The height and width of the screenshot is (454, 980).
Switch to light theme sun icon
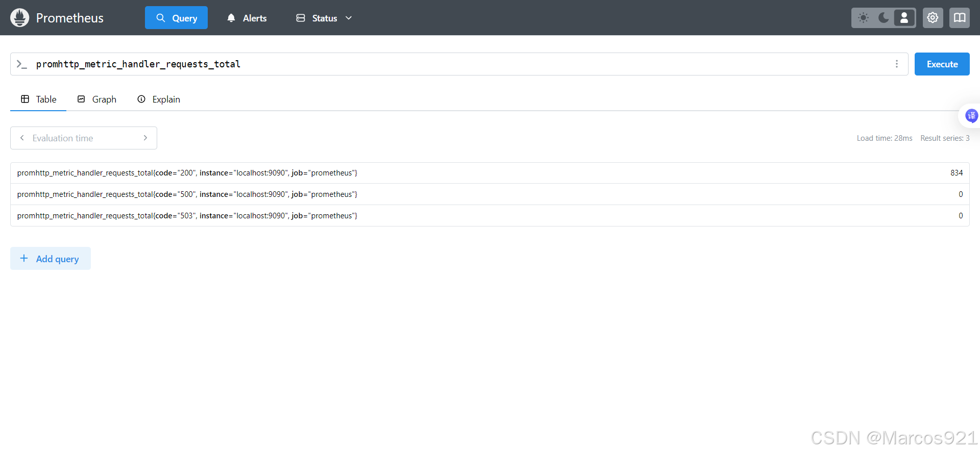863,18
